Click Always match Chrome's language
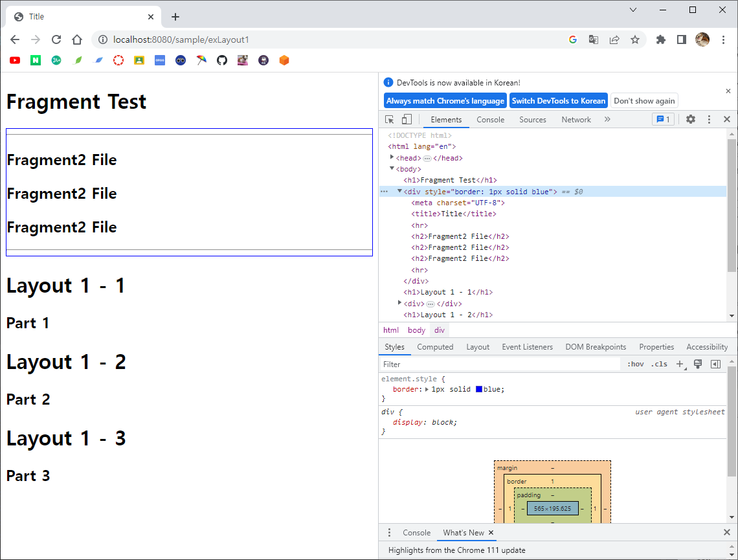Screen dimensions: 738x560 (445, 101)
